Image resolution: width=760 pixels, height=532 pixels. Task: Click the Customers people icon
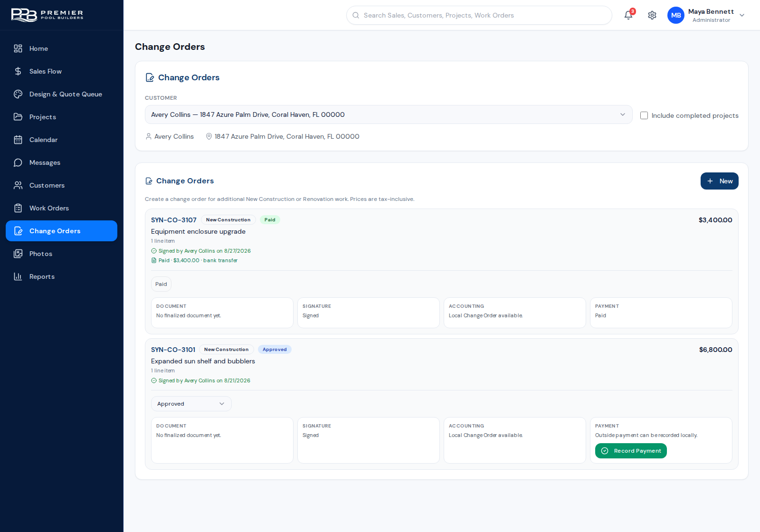point(18,185)
